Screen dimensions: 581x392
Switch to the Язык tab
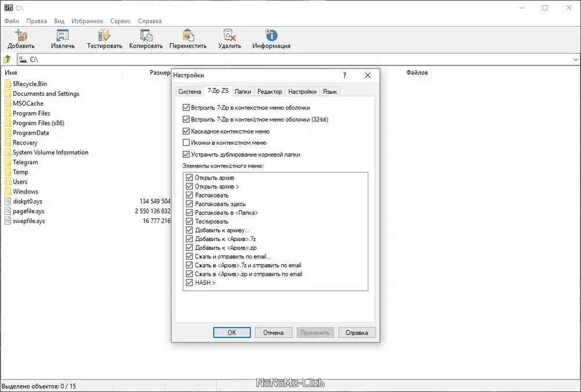[330, 92]
